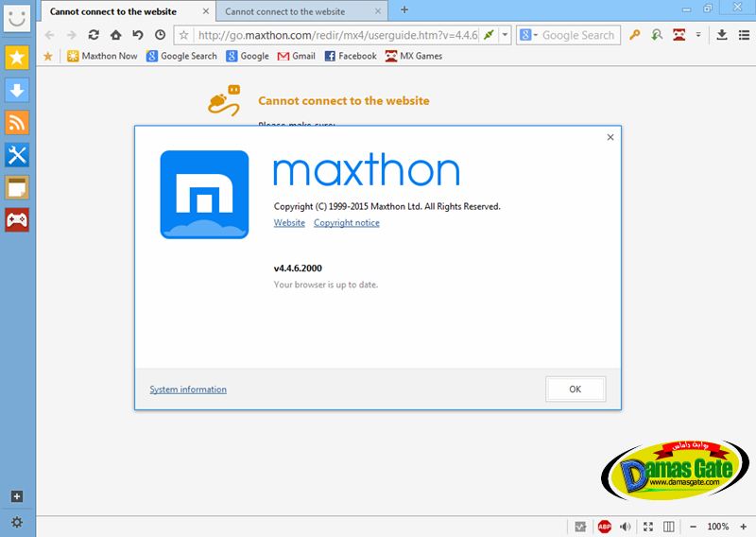756x537 pixels.
Task: Click the status bar resource monitor icon
Action: click(580, 527)
